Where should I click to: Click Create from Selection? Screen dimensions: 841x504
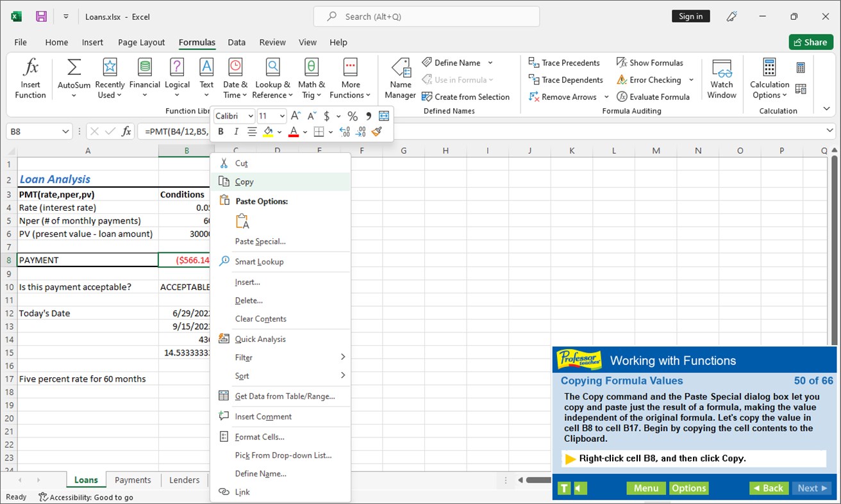click(x=467, y=97)
